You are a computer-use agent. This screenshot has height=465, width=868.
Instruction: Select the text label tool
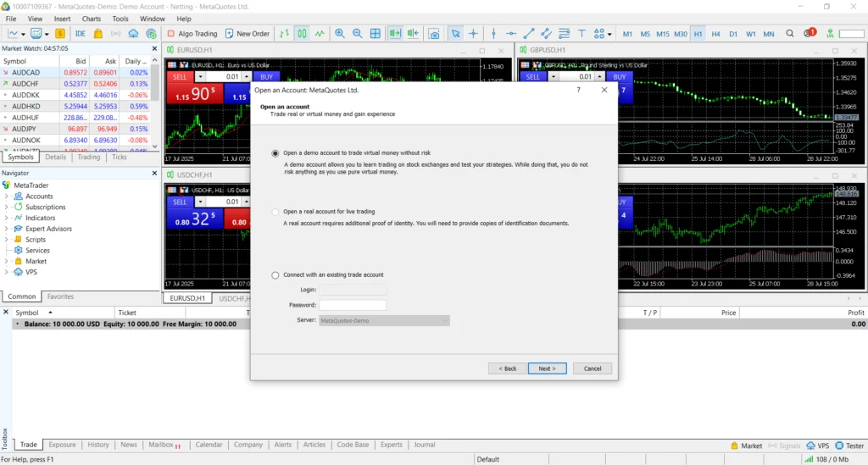tap(581, 34)
